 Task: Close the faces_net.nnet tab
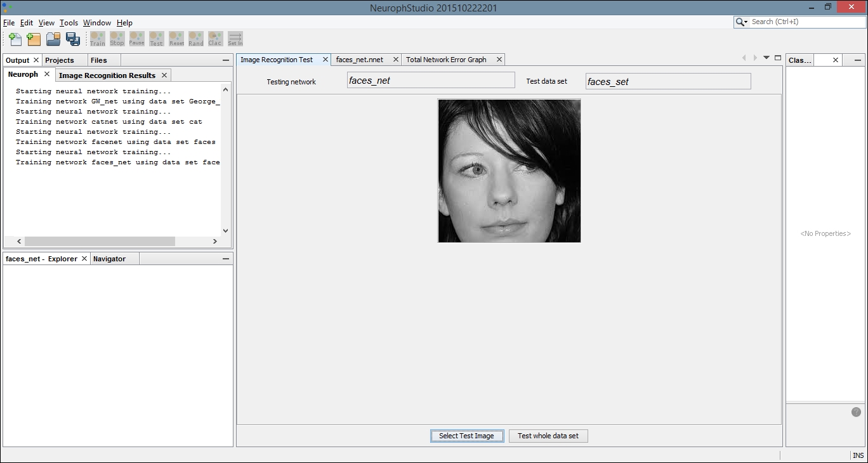tap(396, 60)
